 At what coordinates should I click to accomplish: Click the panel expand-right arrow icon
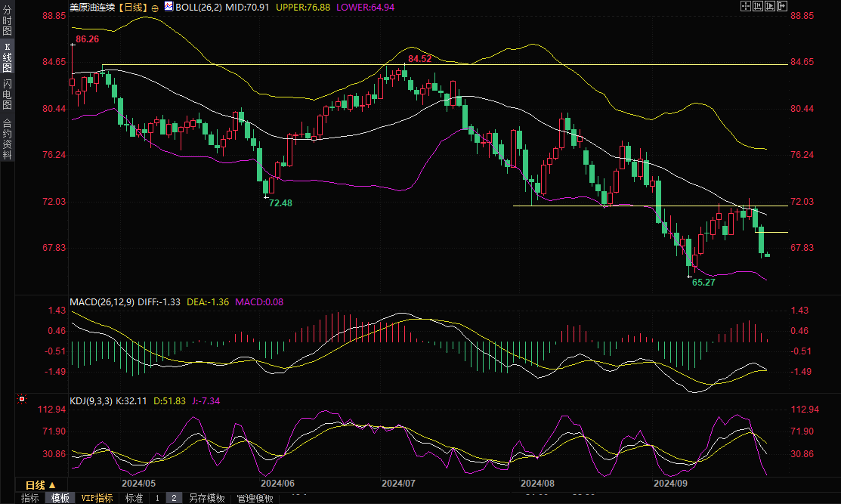782,6
